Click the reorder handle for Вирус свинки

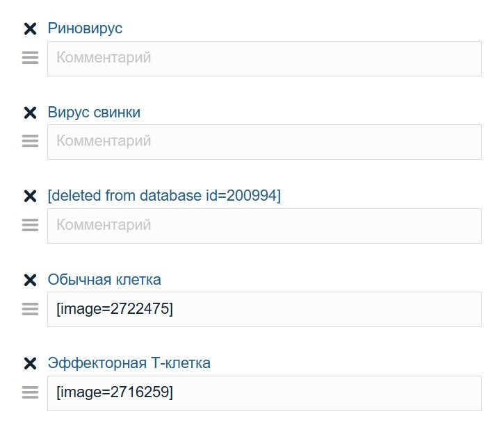(30, 142)
